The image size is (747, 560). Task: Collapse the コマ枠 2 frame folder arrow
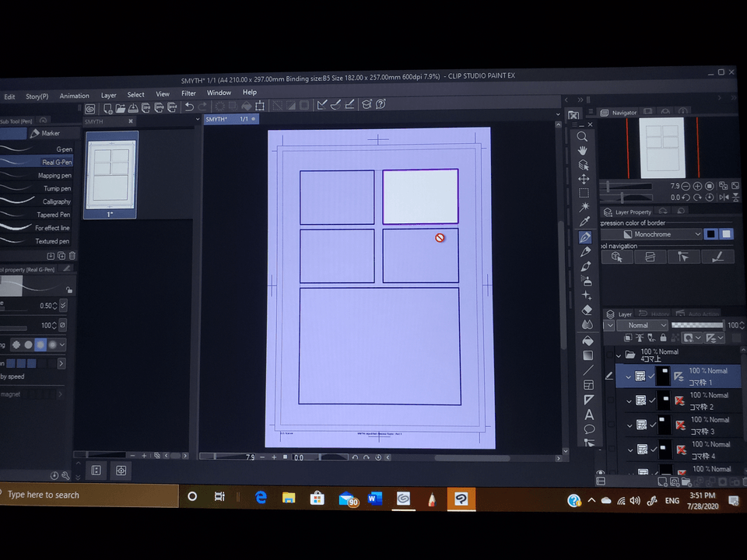629,401
